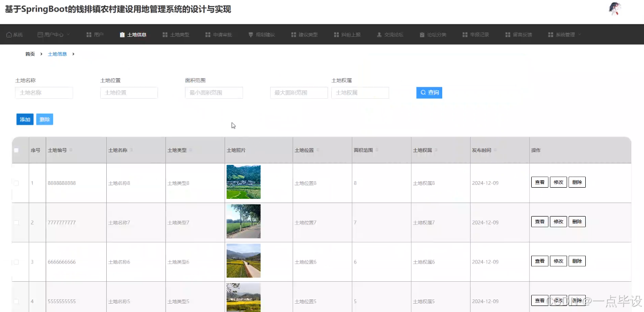Expand the 用户中心 dropdown arrow
This screenshot has height=312, width=644.
click(x=69, y=35)
